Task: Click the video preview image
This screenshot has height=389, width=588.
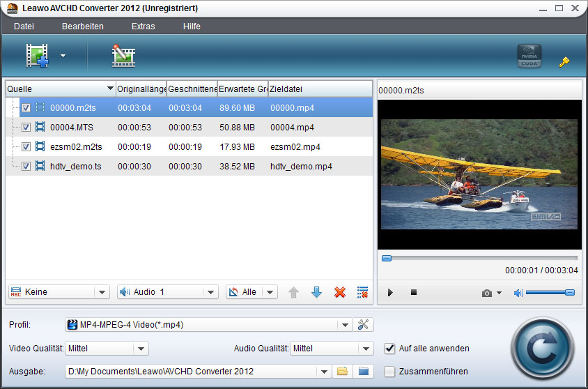Action: (479, 174)
